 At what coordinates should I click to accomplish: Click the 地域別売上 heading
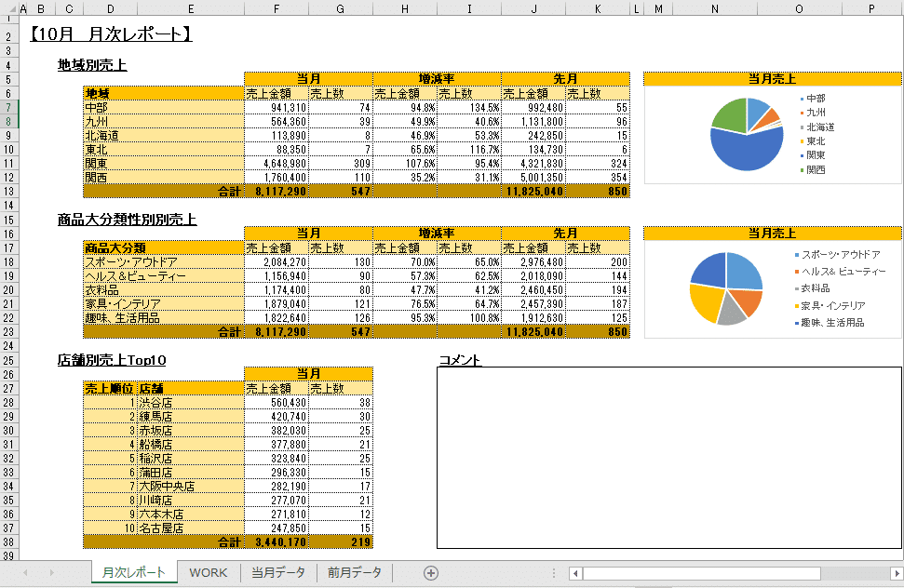click(x=92, y=65)
